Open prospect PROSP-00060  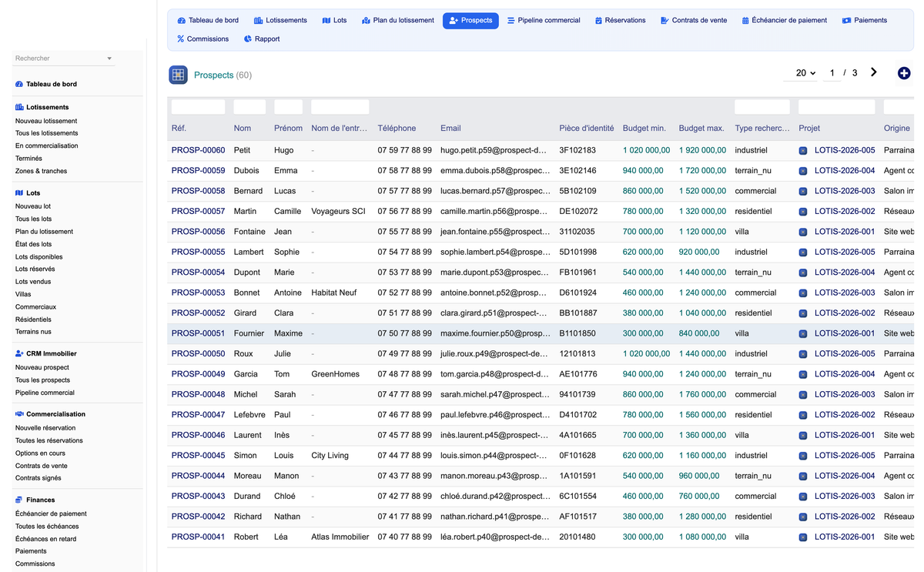pos(199,150)
